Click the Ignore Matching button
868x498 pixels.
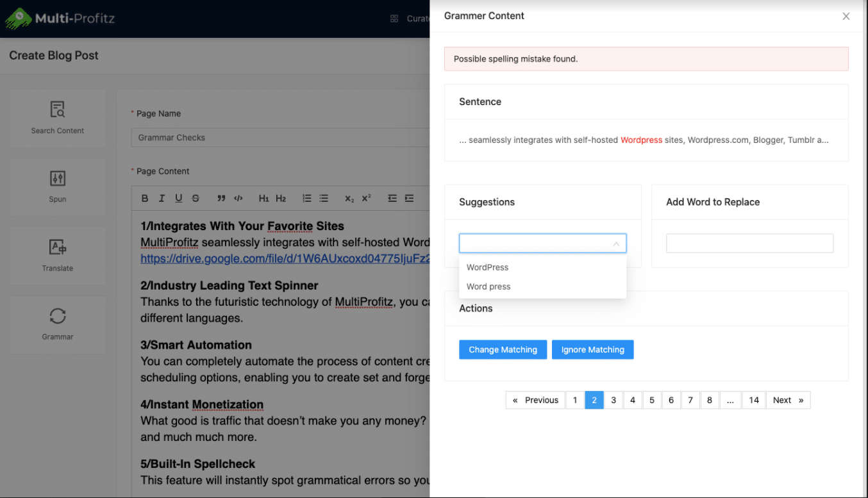pos(592,349)
